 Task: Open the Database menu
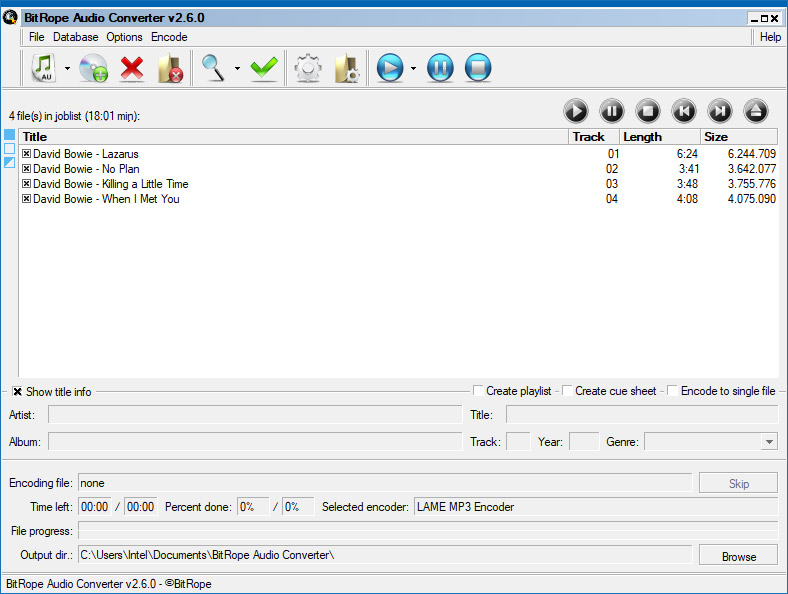coord(75,37)
